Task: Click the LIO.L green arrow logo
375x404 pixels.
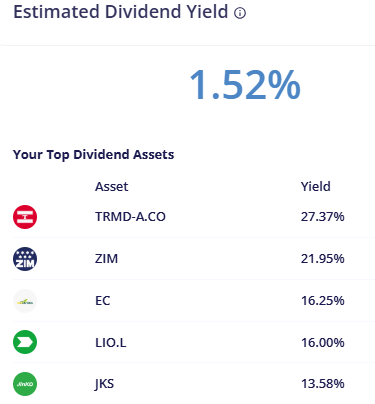Action: pos(25,342)
